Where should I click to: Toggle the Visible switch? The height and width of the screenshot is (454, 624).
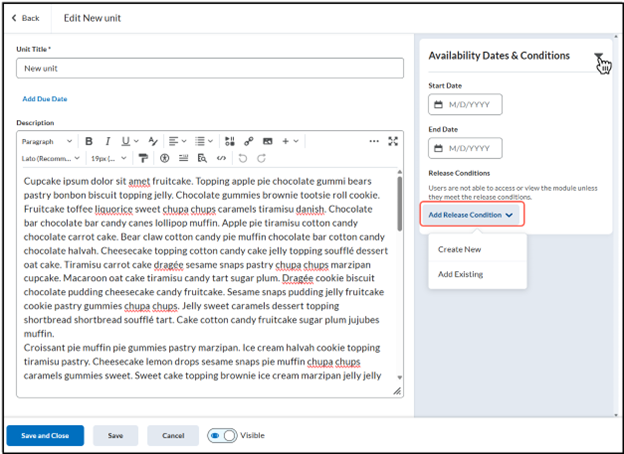pos(222,436)
